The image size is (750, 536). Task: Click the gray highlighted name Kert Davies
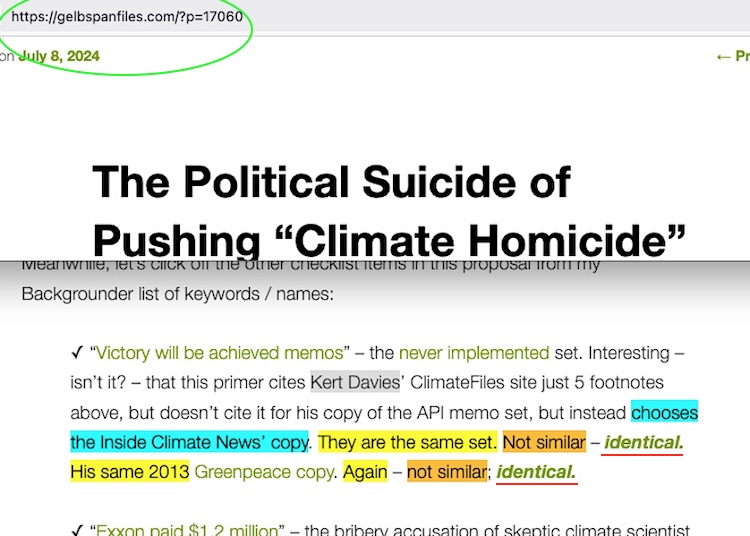(x=355, y=382)
